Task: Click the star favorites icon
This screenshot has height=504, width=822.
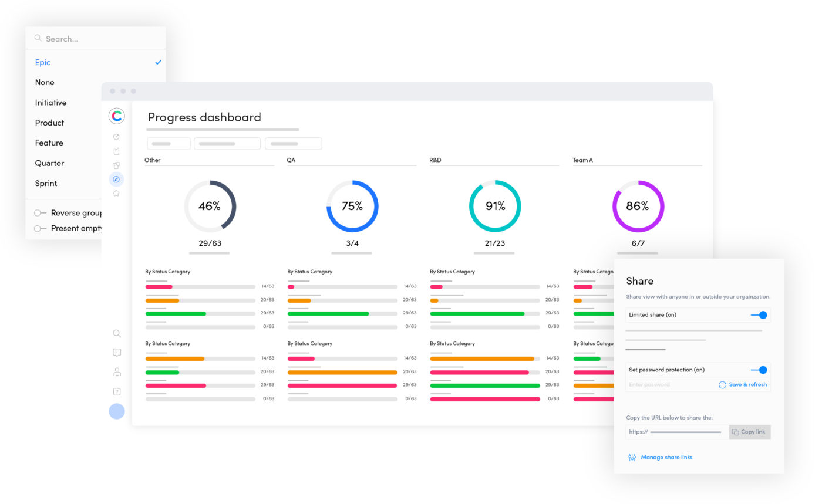Action: [116, 192]
